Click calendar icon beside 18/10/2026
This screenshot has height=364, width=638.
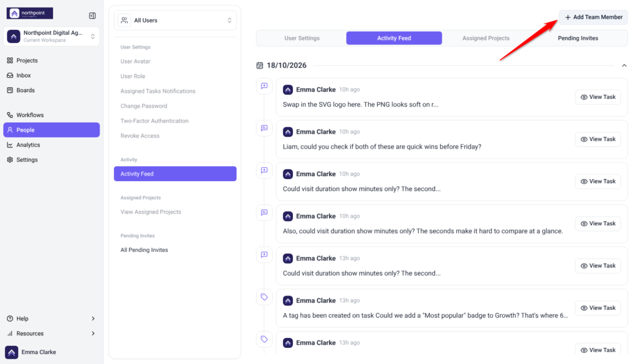pyautogui.click(x=260, y=65)
